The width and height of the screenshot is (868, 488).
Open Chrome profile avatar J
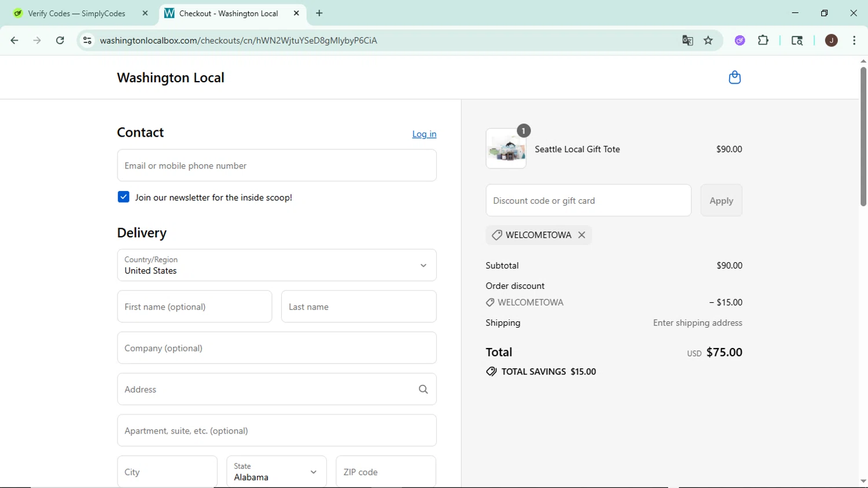click(x=832, y=41)
